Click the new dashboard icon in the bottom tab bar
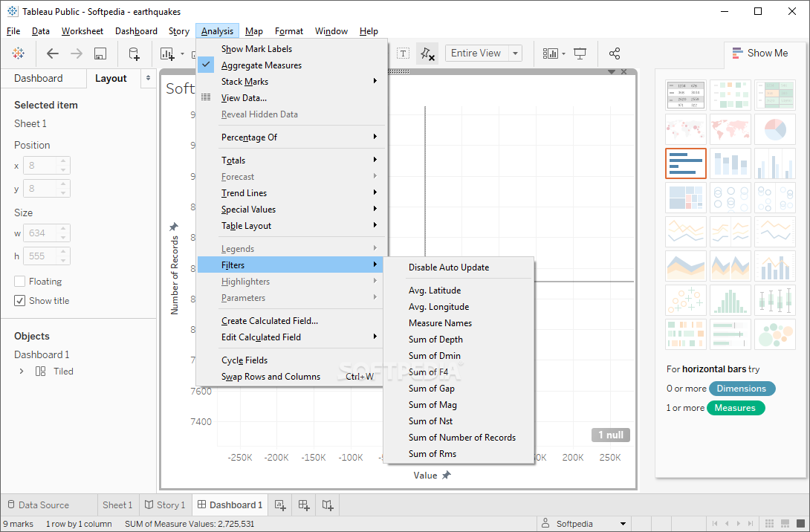This screenshot has height=532, width=810. point(304,505)
